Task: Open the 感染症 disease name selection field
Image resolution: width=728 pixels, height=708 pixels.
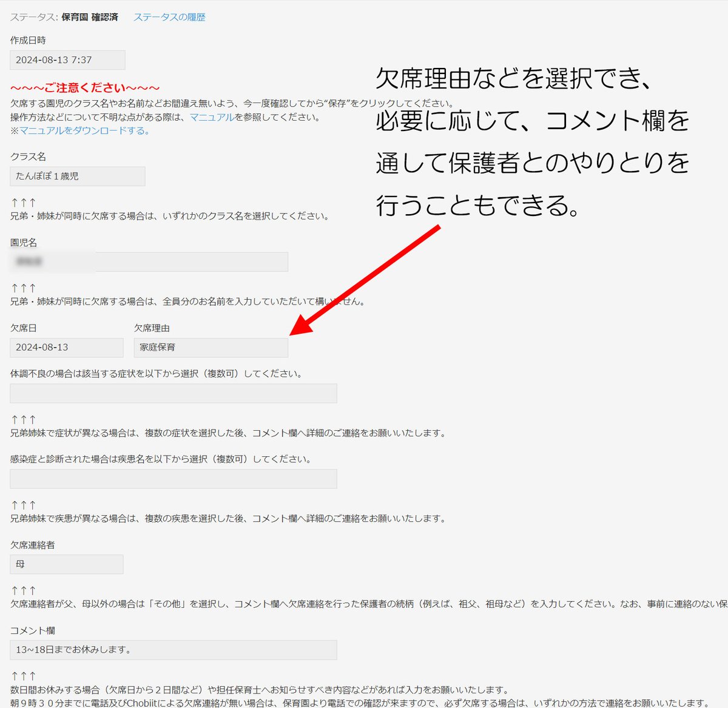Action: [x=174, y=479]
